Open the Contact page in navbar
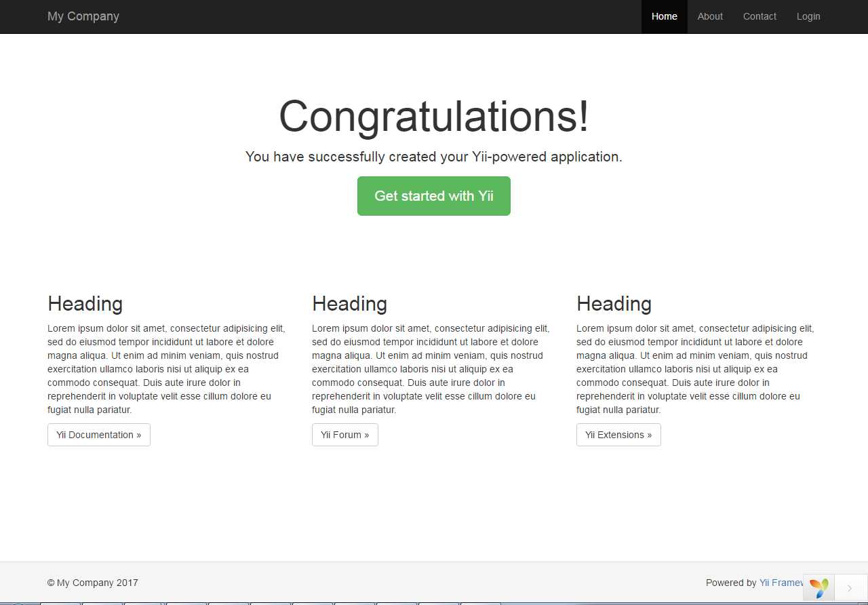The width and height of the screenshot is (868, 605). (x=759, y=16)
